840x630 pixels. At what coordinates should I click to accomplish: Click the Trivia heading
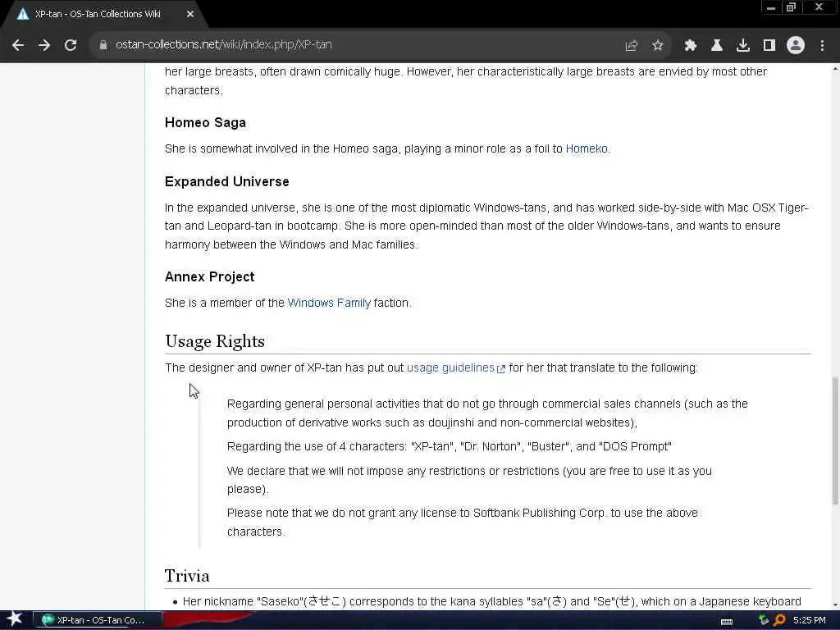click(x=187, y=576)
